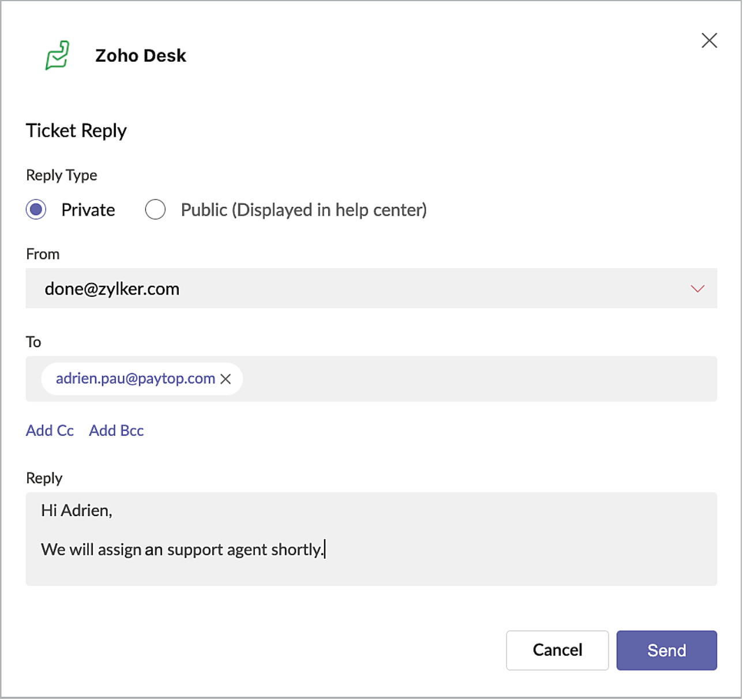
Task: Click the Zoho Desk title text
Action: 141,56
